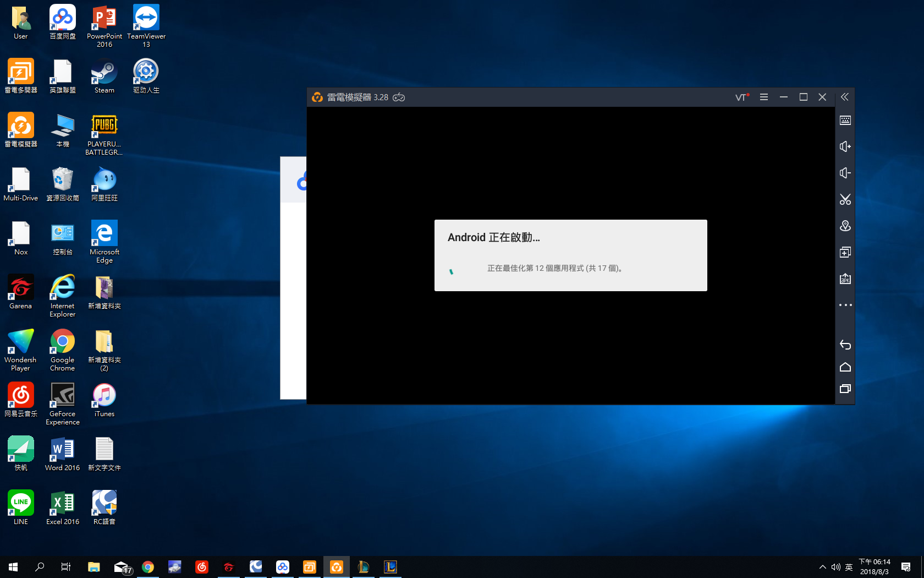Open keyboard mapping in emulator sidebar

(845, 121)
